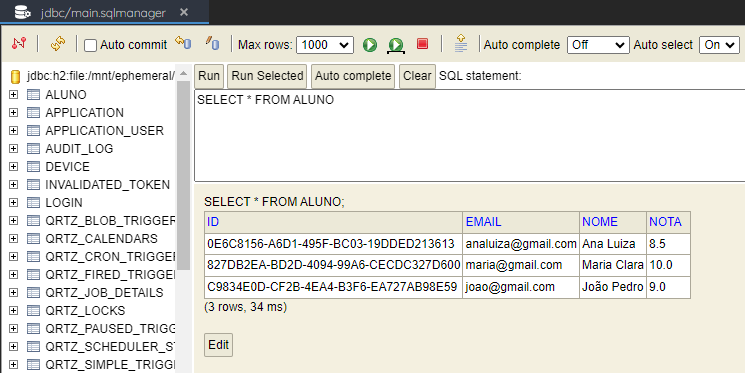Open the Auto select On dropdown

click(x=719, y=45)
